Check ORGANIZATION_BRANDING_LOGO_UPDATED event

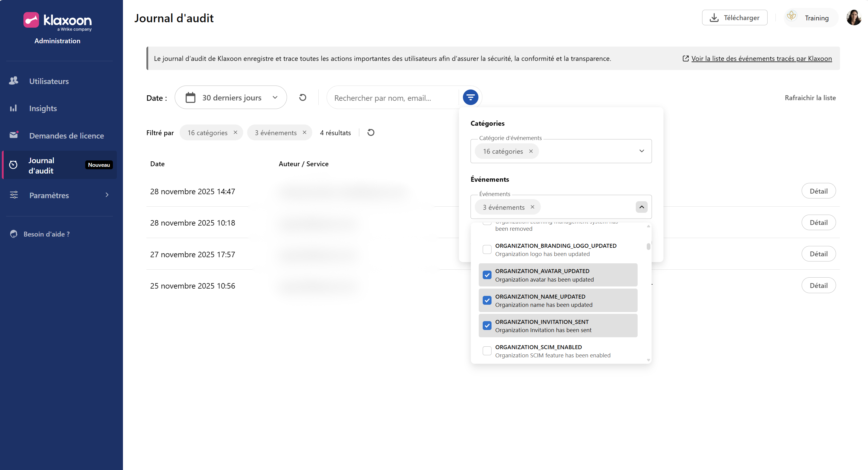point(487,249)
